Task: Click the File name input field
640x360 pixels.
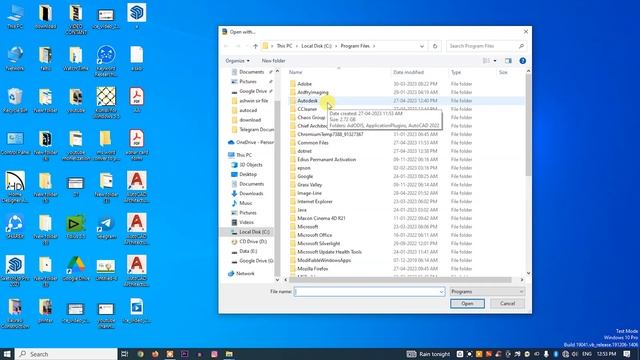Action: coord(369,291)
